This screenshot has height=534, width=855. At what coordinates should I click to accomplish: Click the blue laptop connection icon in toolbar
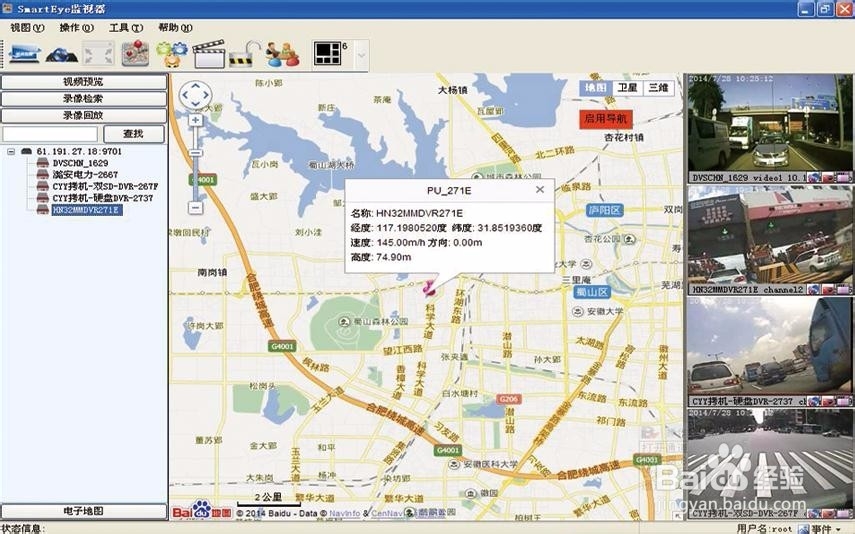[25, 55]
